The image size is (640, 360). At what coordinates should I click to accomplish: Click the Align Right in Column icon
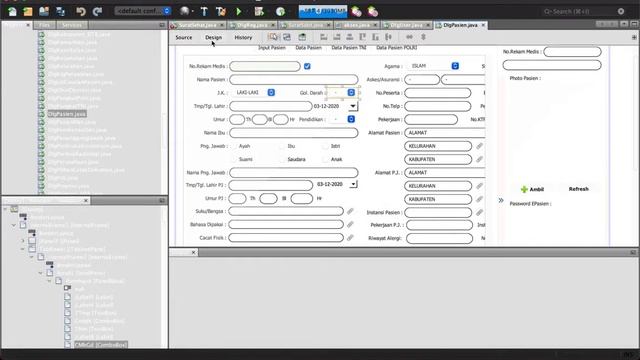click(x=337, y=37)
